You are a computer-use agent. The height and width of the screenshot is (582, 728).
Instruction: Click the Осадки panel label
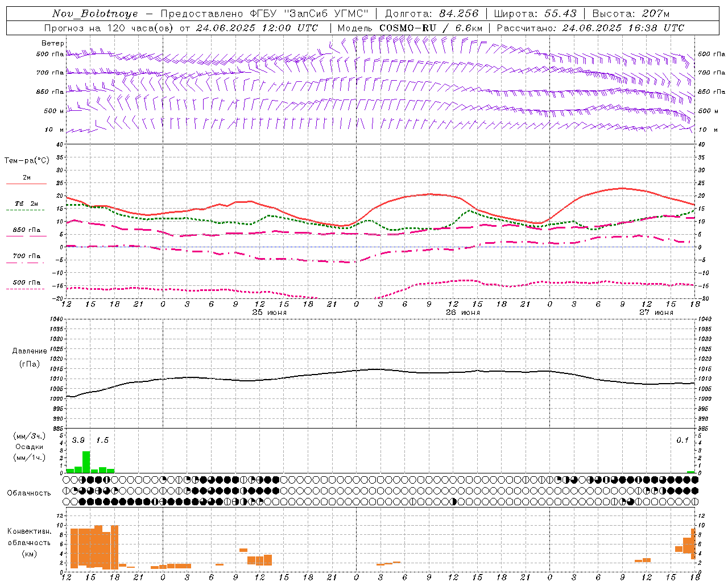coord(30,447)
